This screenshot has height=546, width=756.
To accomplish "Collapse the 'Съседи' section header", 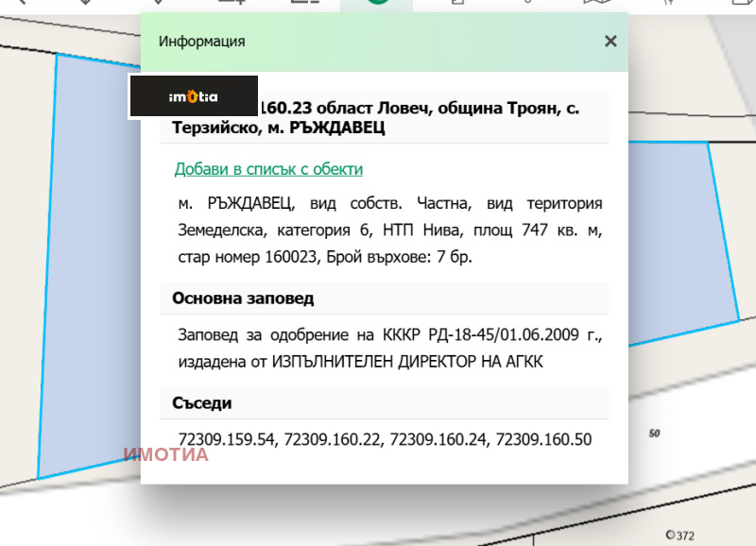I will (202, 403).
